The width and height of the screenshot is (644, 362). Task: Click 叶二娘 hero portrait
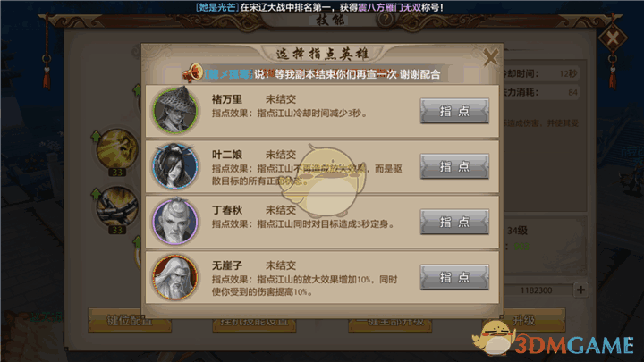coord(175,166)
